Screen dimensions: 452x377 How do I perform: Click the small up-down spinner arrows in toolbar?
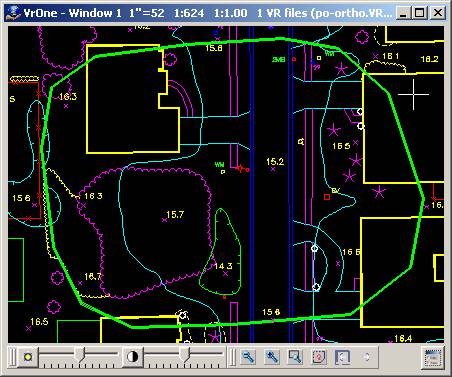367,357
